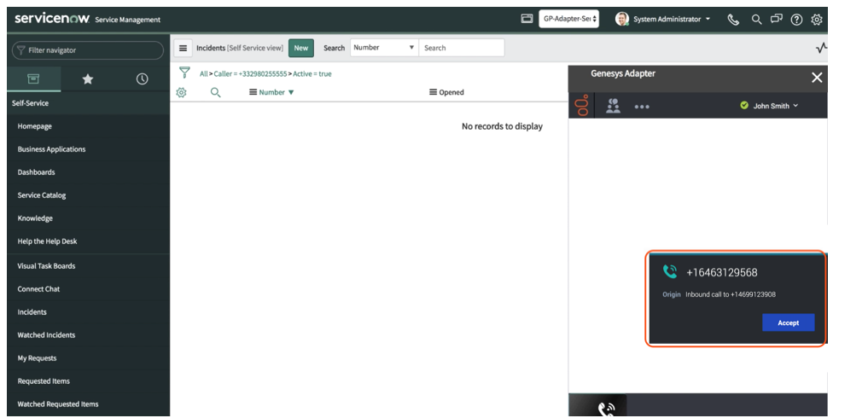Image resolution: width=868 pixels, height=418 pixels.
Task: Open Dashboards module
Action: [x=36, y=172]
